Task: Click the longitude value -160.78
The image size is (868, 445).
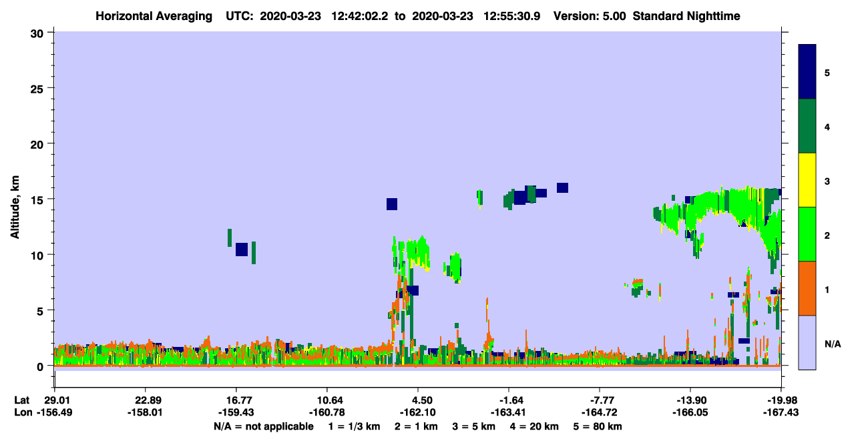Action: click(327, 412)
